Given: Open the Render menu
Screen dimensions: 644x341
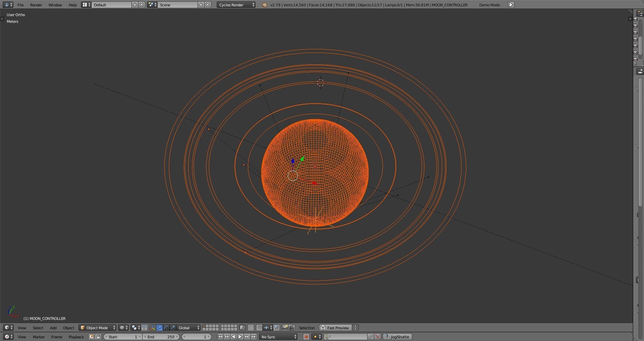Looking at the screenshot, I should [36, 5].
